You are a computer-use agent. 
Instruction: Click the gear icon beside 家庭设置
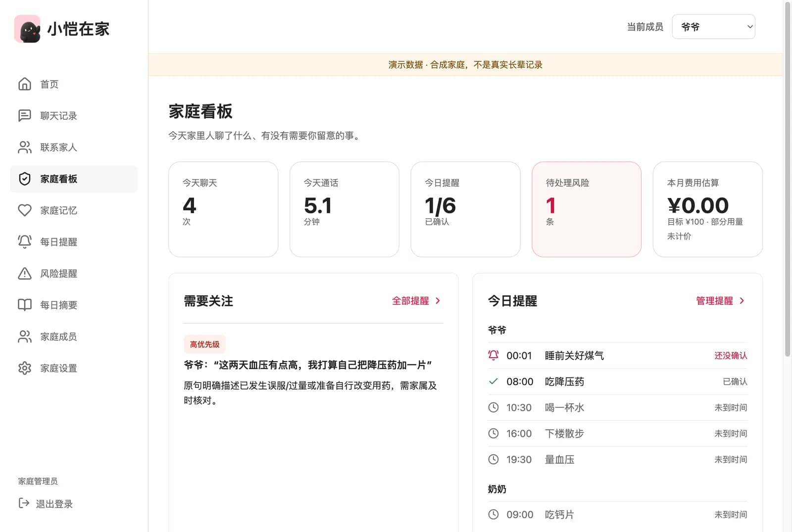click(x=25, y=368)
